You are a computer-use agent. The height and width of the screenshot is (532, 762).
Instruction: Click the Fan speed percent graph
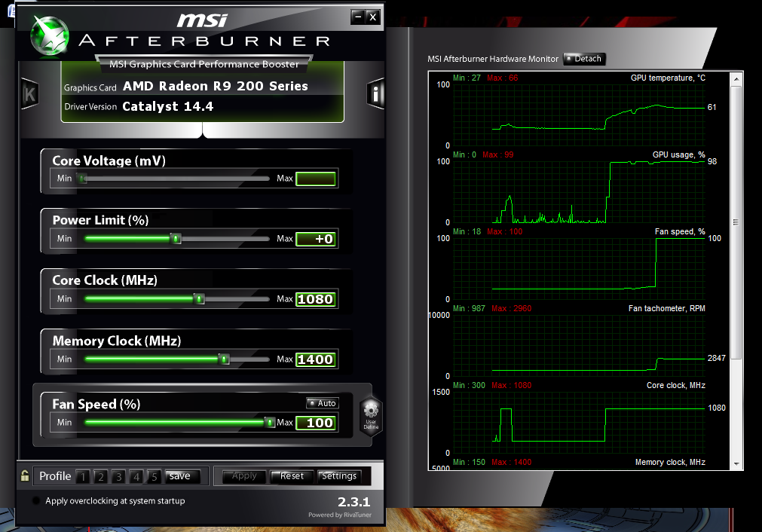(x=579, y=269)
